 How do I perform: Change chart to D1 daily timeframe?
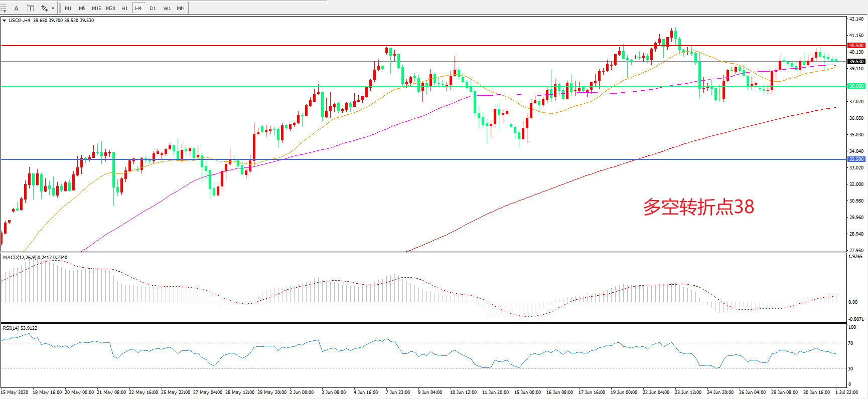153,8
